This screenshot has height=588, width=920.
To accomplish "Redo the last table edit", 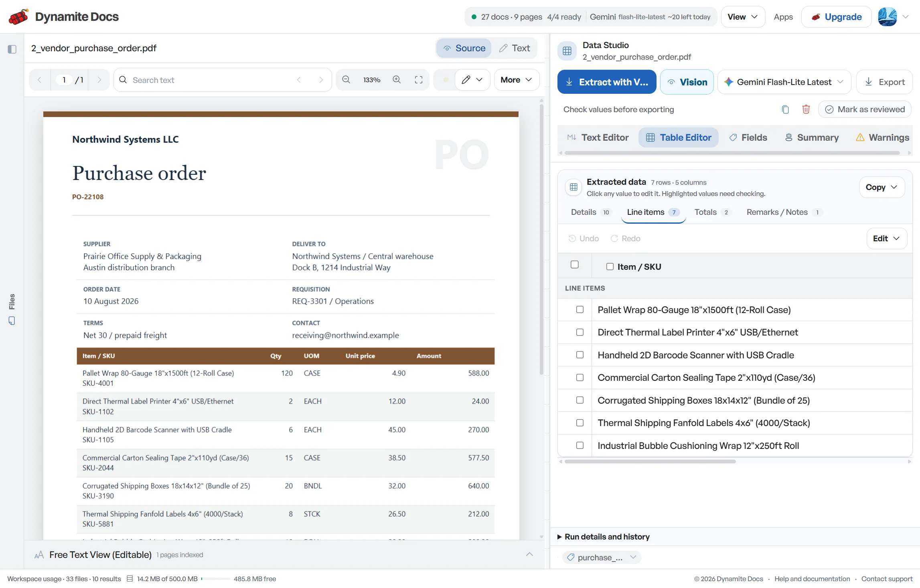I will (x=626, y=238).
